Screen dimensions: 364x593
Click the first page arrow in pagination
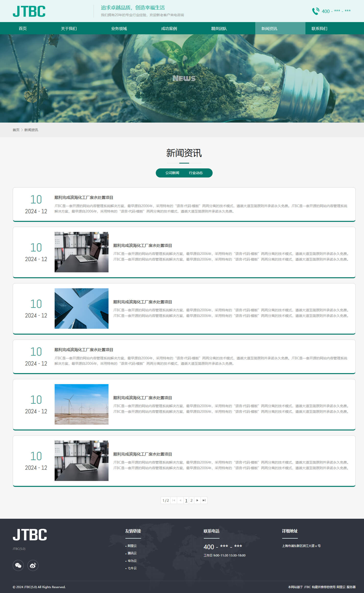(x=174, y=500)
